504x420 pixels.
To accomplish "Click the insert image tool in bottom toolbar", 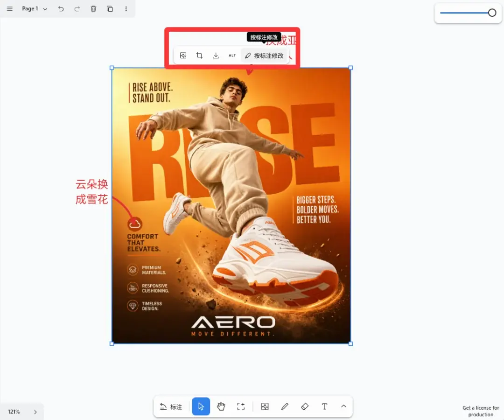I will click(x=265, y=406).
